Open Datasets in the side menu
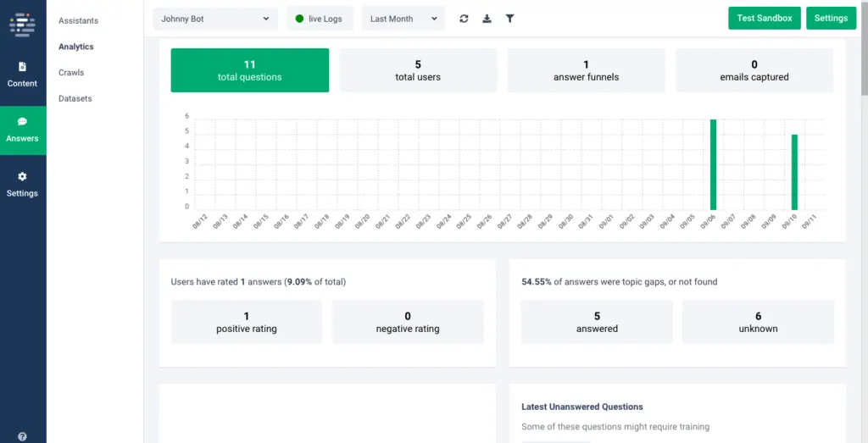Screen dimensions: 868x443 pos(75,99)
